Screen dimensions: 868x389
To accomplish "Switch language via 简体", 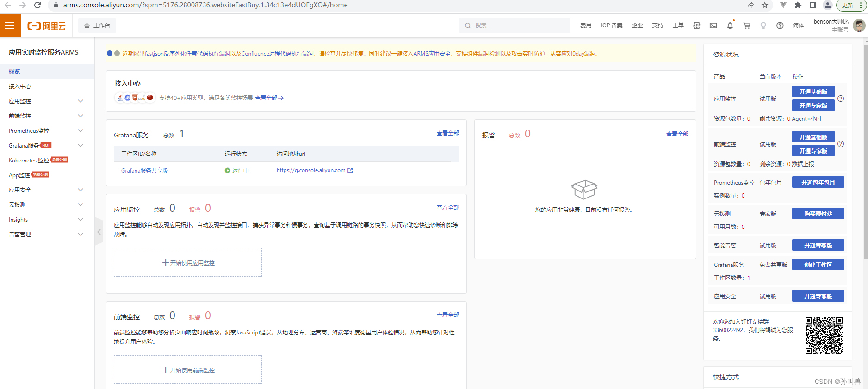I will 798,25.
